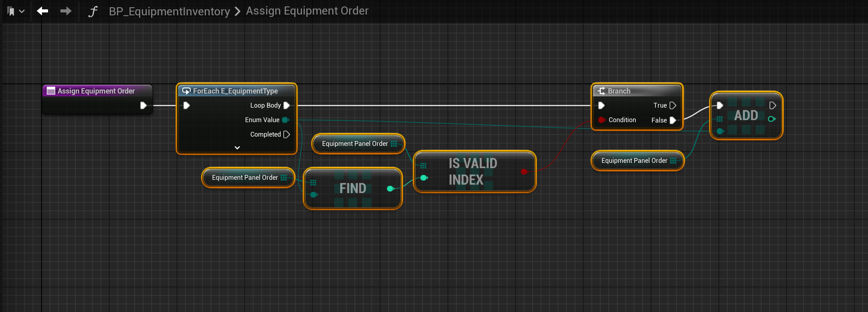Click the Completed execution pin
The image size is (868, 312).
pos(287,134)
